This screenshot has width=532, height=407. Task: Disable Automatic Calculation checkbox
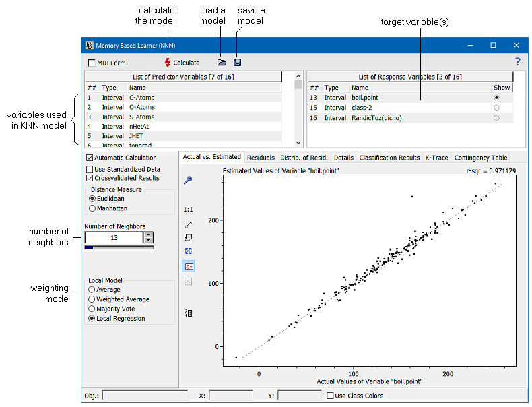(90, 158)
